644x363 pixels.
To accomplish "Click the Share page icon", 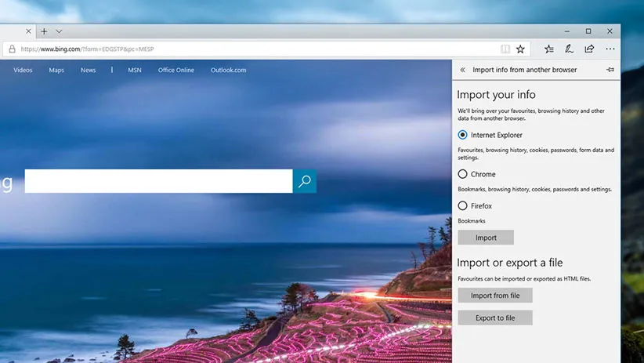I will click(x=589, y=49).
